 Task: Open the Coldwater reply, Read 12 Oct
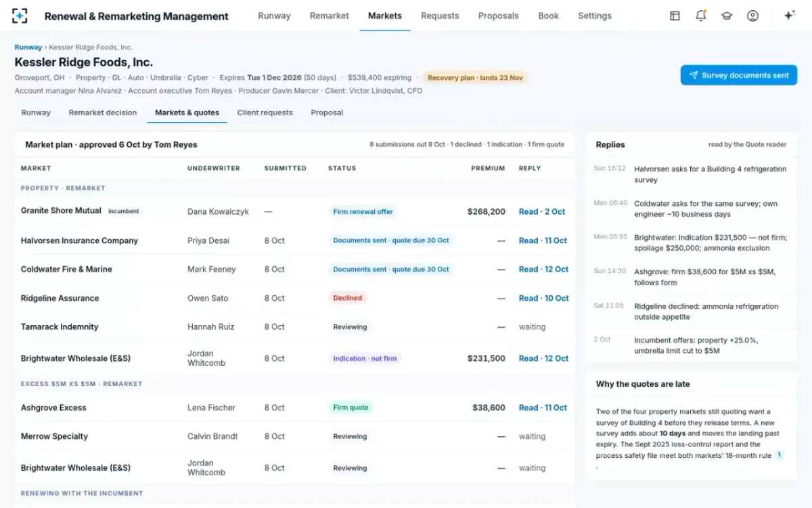click(x=543, y=269)
